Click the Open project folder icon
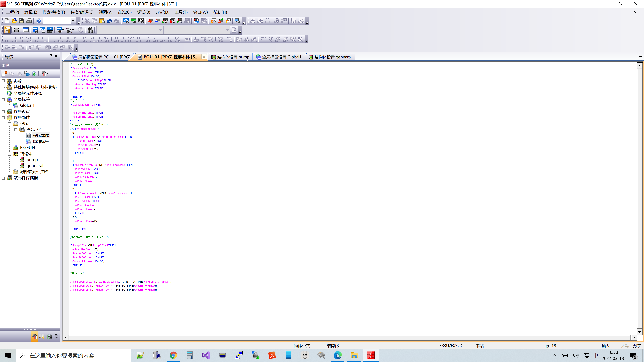The image size is (644, 362). coord(14,21)
